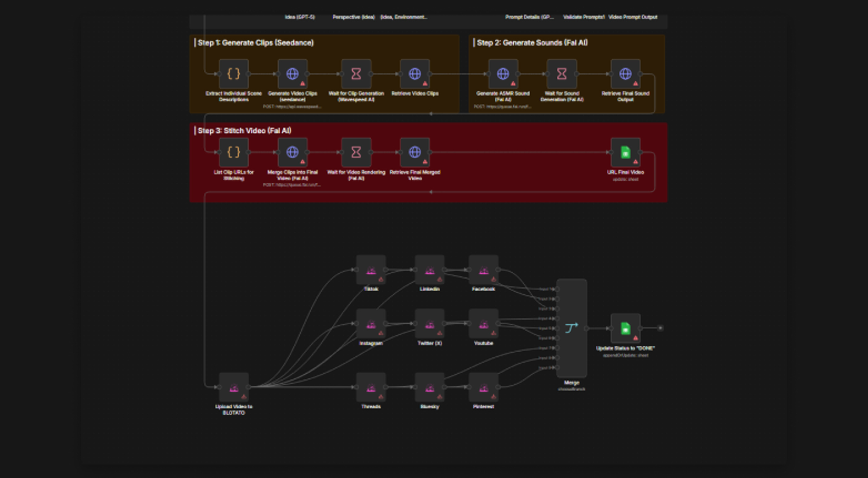
Task: Select the Generate ASMR Sound (Fal AI) node
Action: pyautogui.click(x=503, y=74)
